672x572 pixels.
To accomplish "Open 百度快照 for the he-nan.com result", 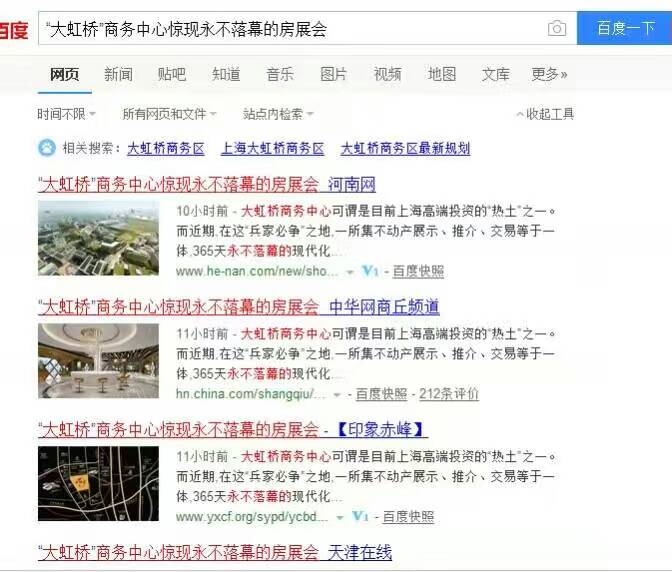I will (x=418, y=271).
